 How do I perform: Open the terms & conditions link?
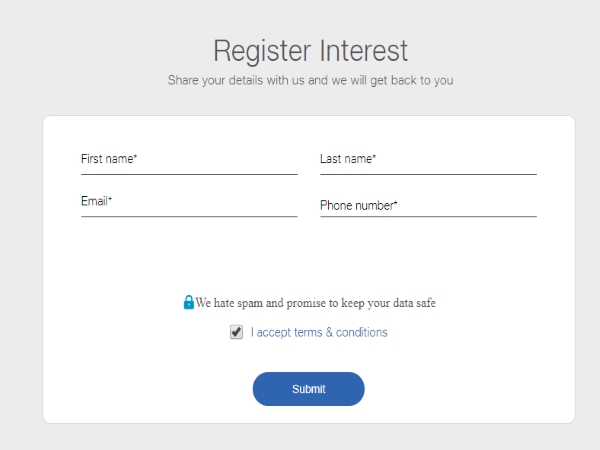319,332
